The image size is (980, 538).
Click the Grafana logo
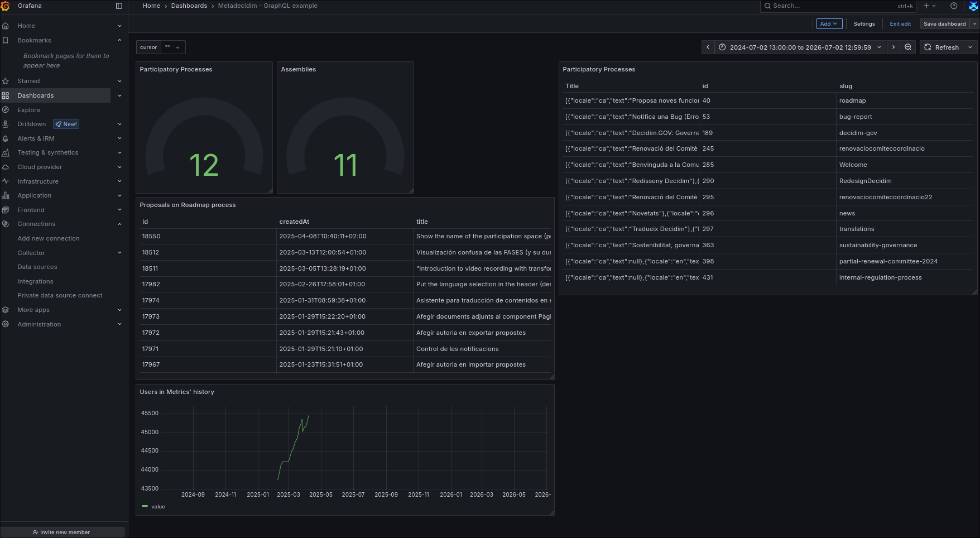[6, 6]
